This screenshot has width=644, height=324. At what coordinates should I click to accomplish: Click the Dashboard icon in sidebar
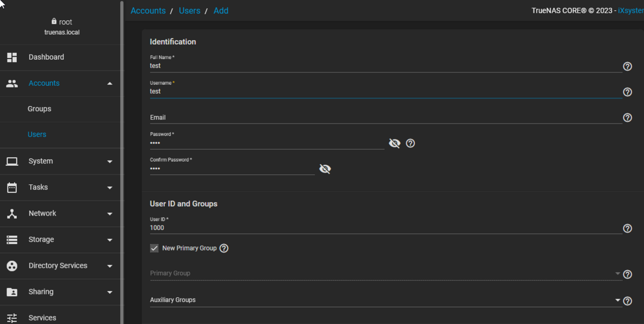[x=12, y=57]
